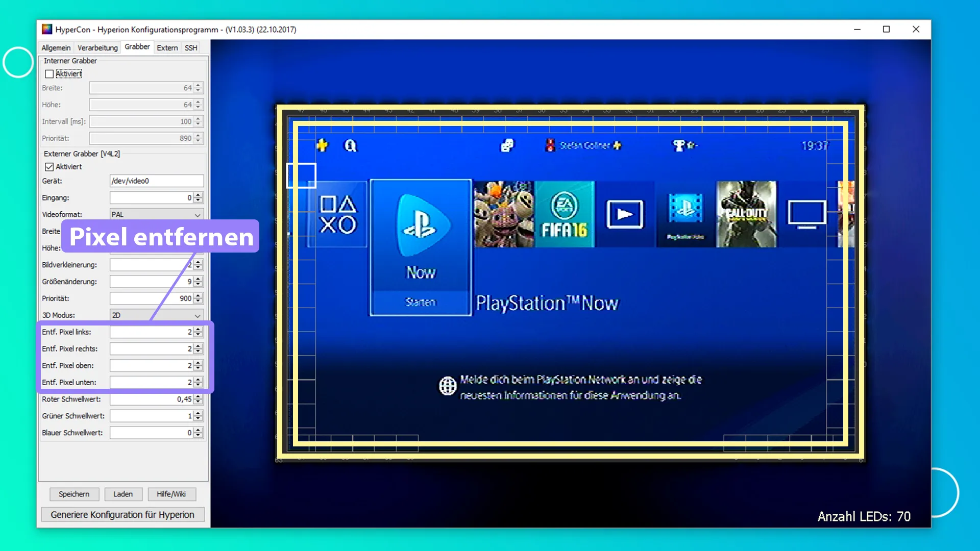Click the Entf. Pixel unten value field

pos(152,383)
